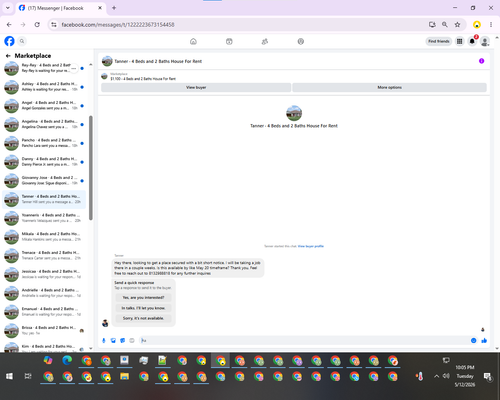Open Trenace's conversation
The image size is (500, 400).
(x=44, y=256)
